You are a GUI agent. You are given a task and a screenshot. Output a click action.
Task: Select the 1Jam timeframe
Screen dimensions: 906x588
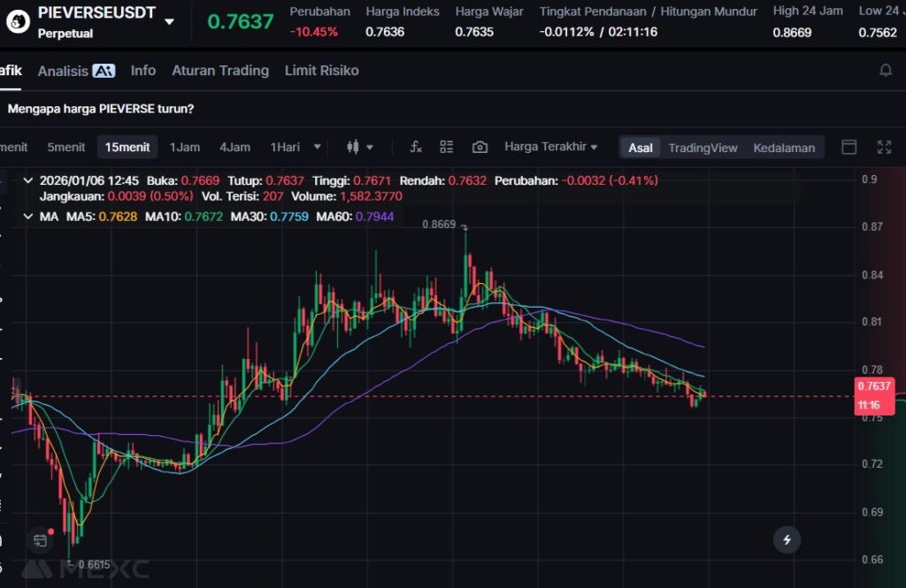(185, 147)
